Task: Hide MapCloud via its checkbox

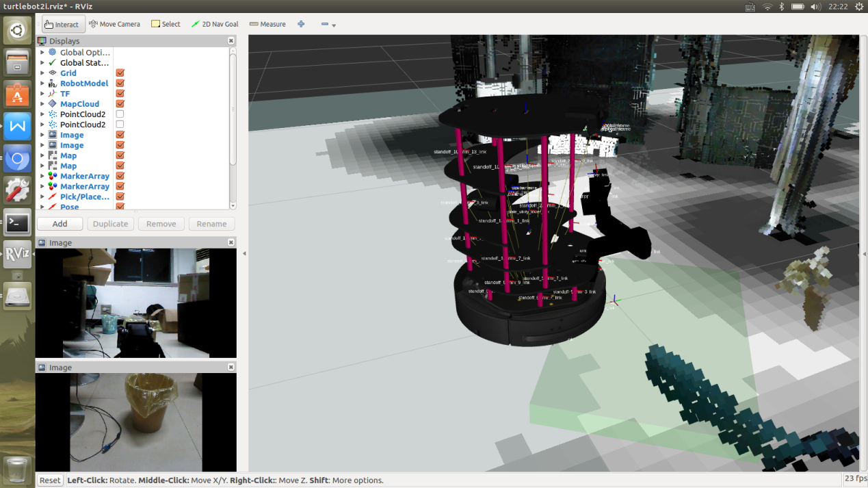Action: pos(120,103)
